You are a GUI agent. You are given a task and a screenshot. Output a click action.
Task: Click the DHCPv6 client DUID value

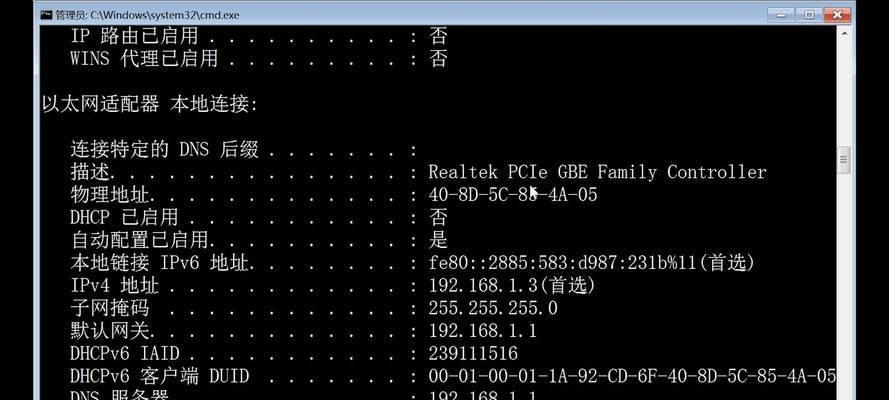point(632,376)
